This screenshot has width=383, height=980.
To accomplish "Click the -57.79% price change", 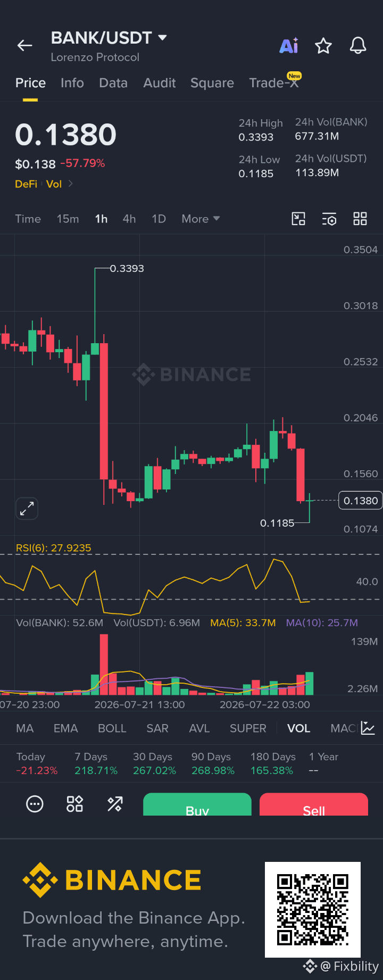I will point(82,163).
